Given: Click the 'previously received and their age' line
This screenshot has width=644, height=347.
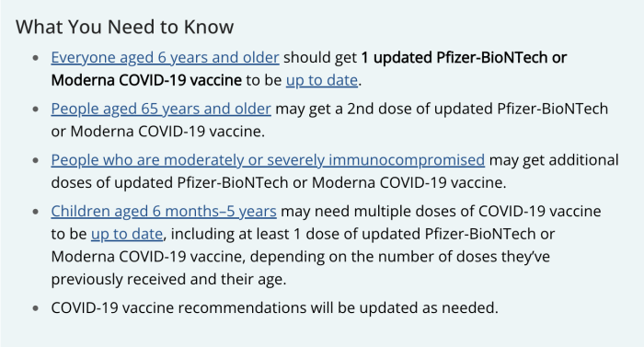Looking at the screenshot, I should 168,279.
